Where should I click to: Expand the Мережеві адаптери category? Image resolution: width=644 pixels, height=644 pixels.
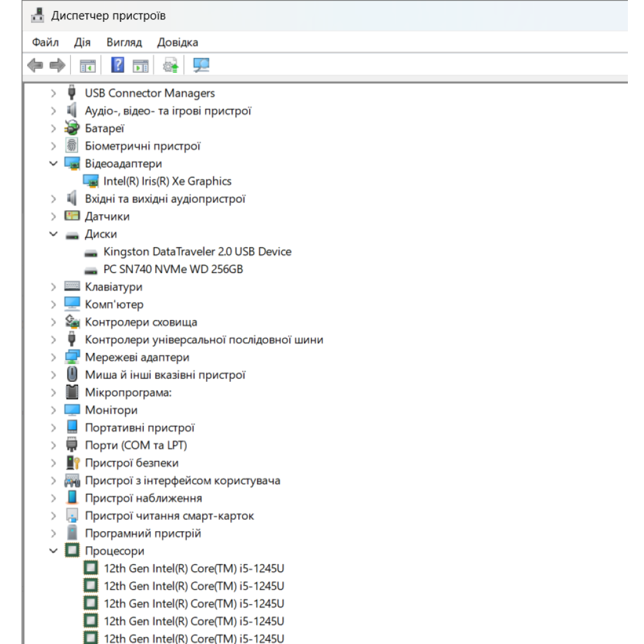[53, 357]
